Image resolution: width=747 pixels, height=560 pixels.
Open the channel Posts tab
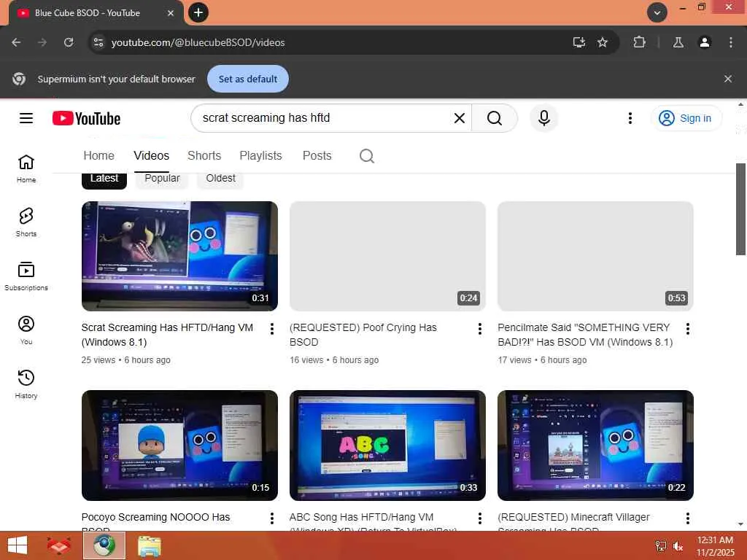click(317, 156)
